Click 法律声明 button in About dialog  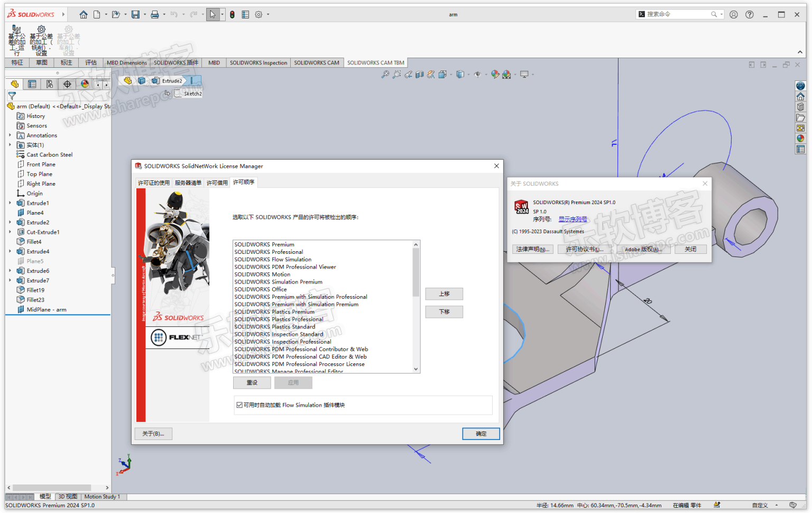pos(533,249)
